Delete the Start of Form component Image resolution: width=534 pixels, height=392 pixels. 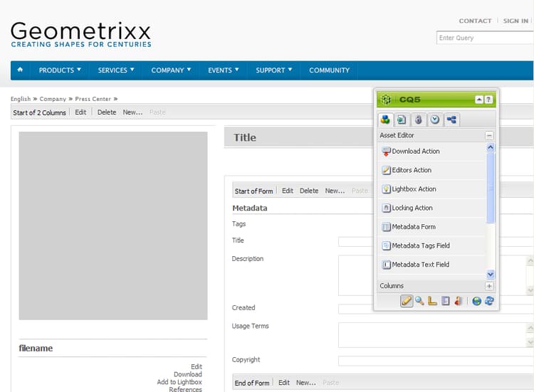click(x=309, y=191)
